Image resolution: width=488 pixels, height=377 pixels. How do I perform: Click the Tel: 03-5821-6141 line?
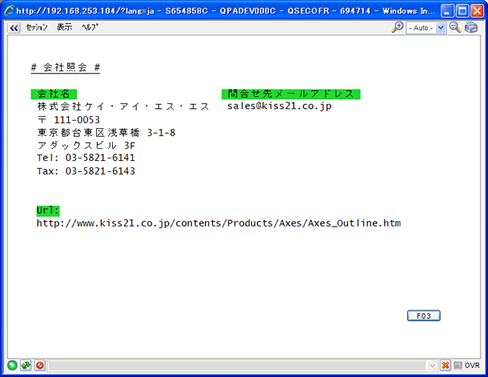tap(86, 158)
